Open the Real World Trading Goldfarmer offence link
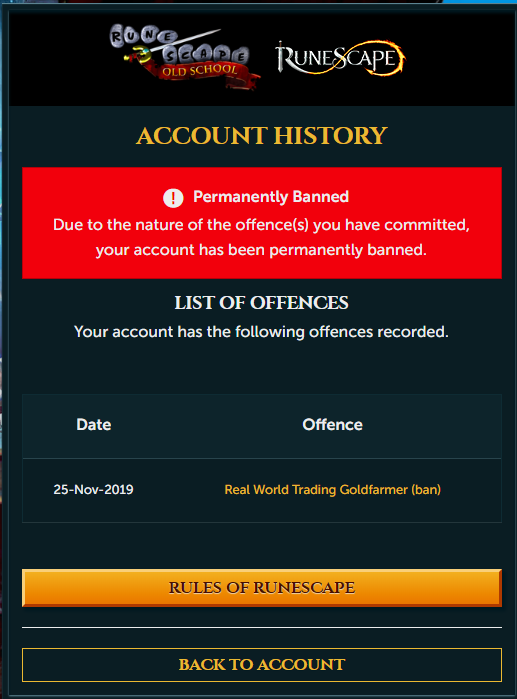The image size is (517, 699). 332,489
